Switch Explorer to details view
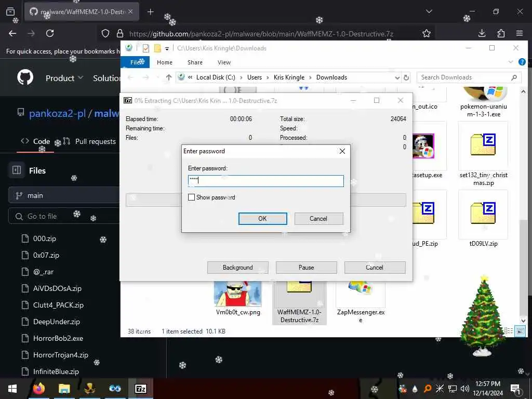 [x=509, y=331]
